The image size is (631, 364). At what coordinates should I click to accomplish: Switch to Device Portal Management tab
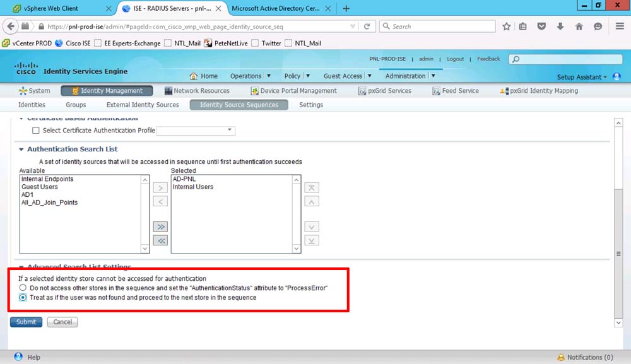(x=294, y=91)
